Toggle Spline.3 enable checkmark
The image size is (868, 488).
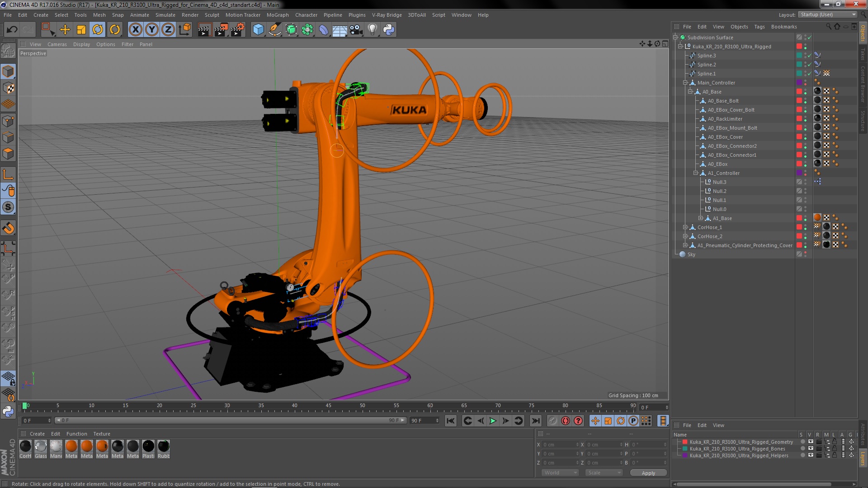point(810,56)
